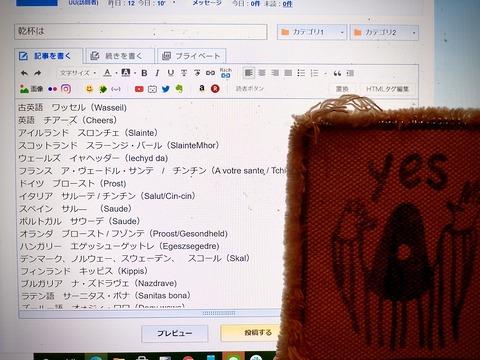Insert a bulleted list
This screenshot has width=480, height=360.
[301, 73]
